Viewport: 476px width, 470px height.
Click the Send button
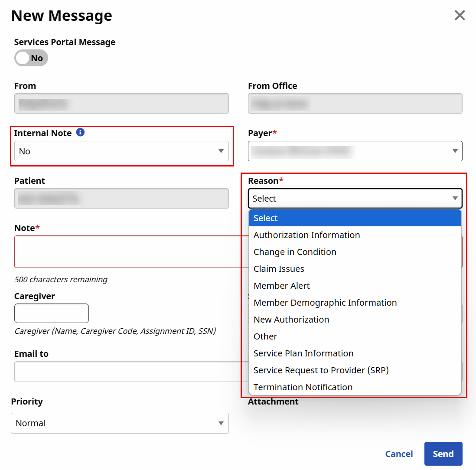443,454
